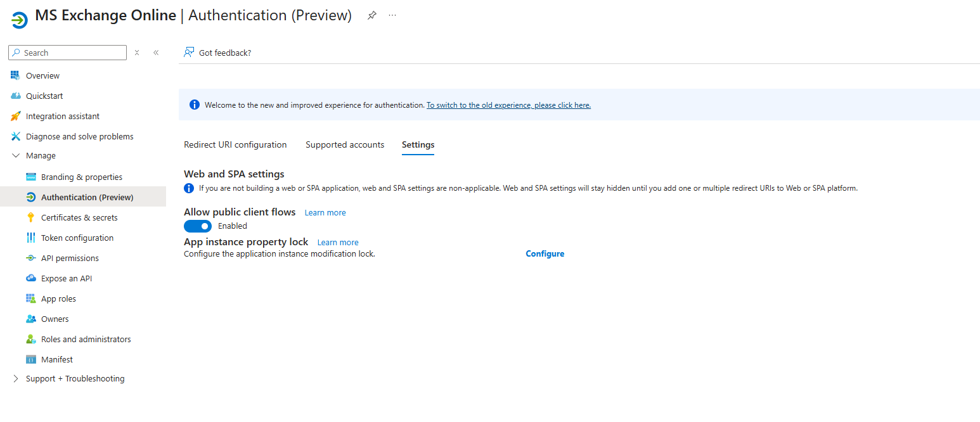This screenshot has height=422, width=980.
Task: Disable the Allow public client flows toggle
Action: pyautogui.click(x=198, y=226)
